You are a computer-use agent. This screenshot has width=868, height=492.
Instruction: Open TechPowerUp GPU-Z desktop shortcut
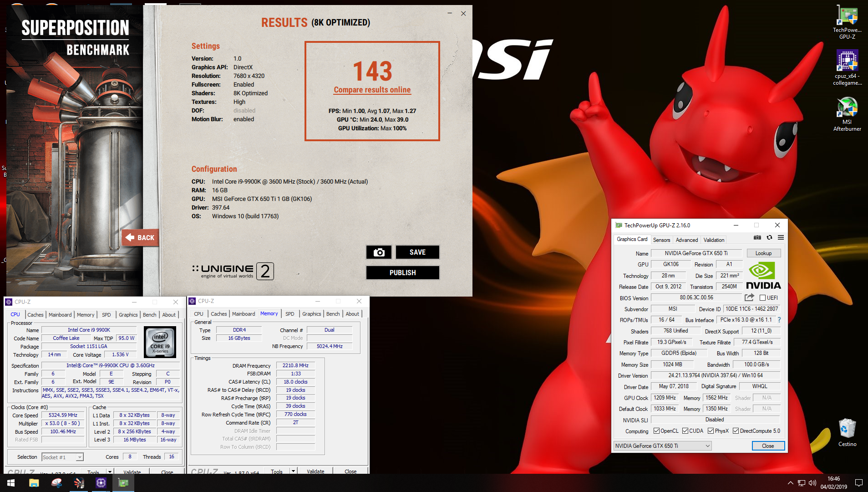point(847,22)
